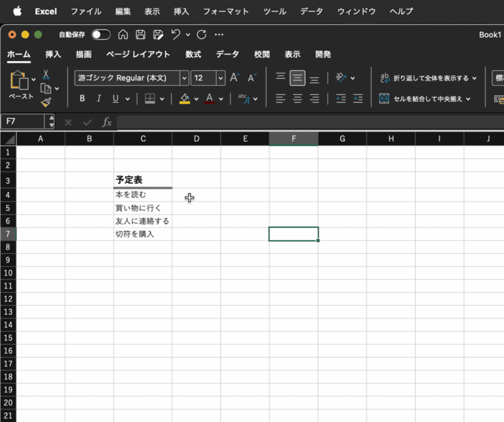Open the borders dropdown arrow
This screenshot has height=422, width=504.
pos(162,99)
